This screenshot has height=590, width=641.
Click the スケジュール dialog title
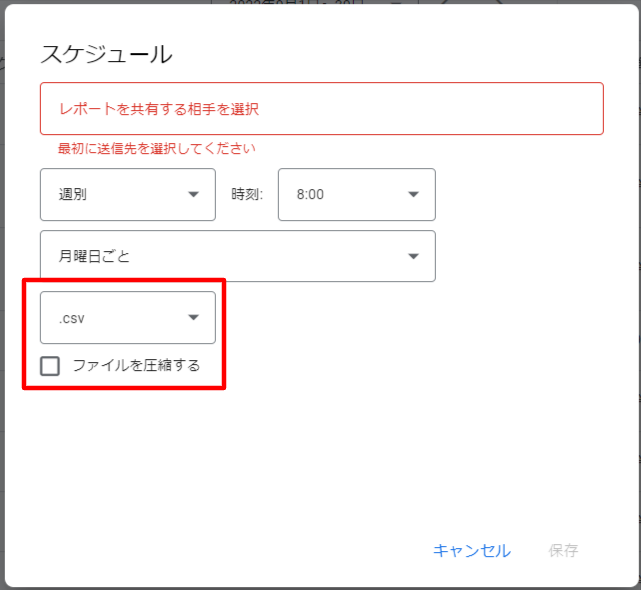106,53
